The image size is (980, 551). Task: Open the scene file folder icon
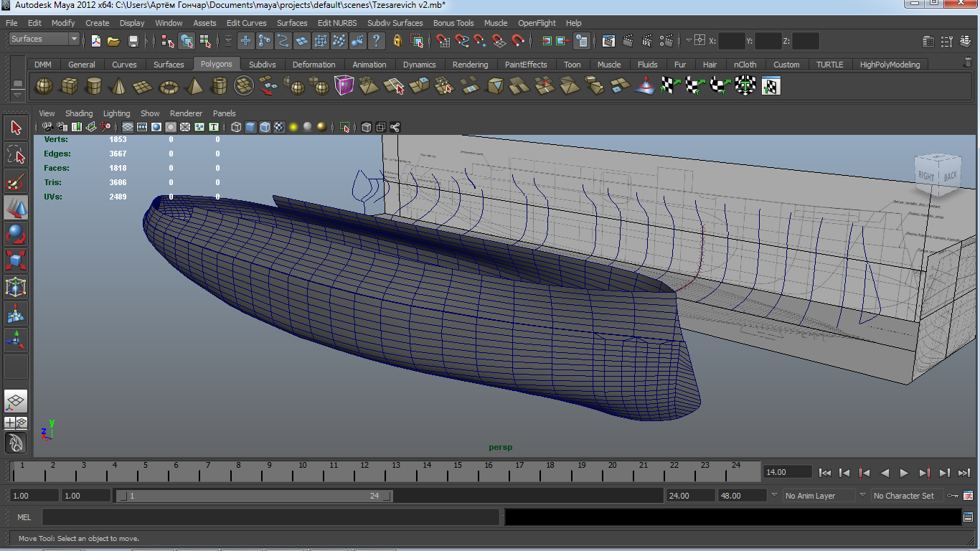[113, 41]
